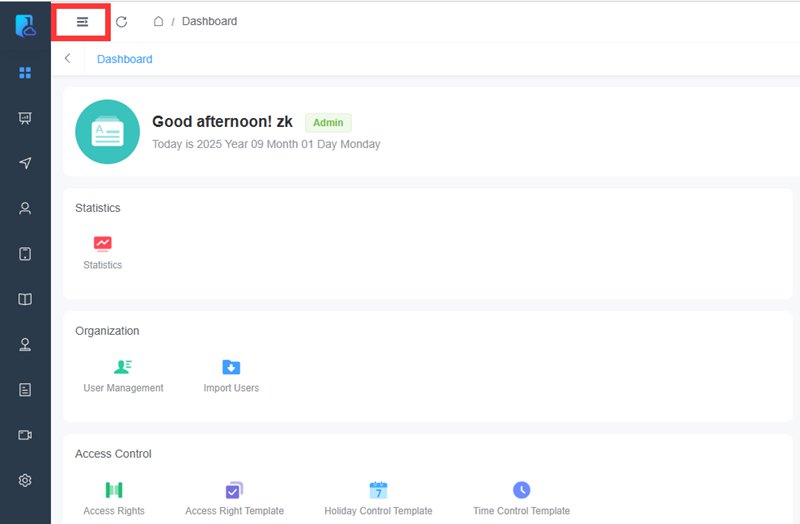The width and height of the screenshot is (800, 524).
Task: Open settings gear icon in sidebar
Action: pyautogui.click(x=25, y=480)
